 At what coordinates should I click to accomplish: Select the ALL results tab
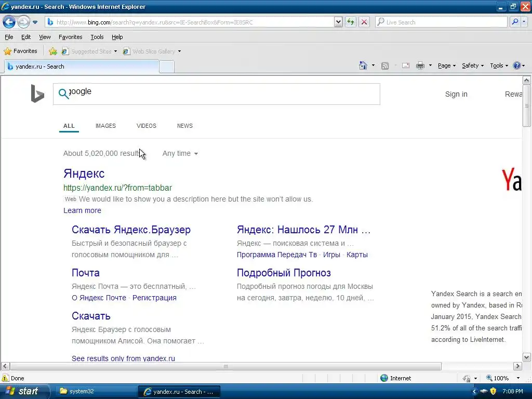(69, 126)
